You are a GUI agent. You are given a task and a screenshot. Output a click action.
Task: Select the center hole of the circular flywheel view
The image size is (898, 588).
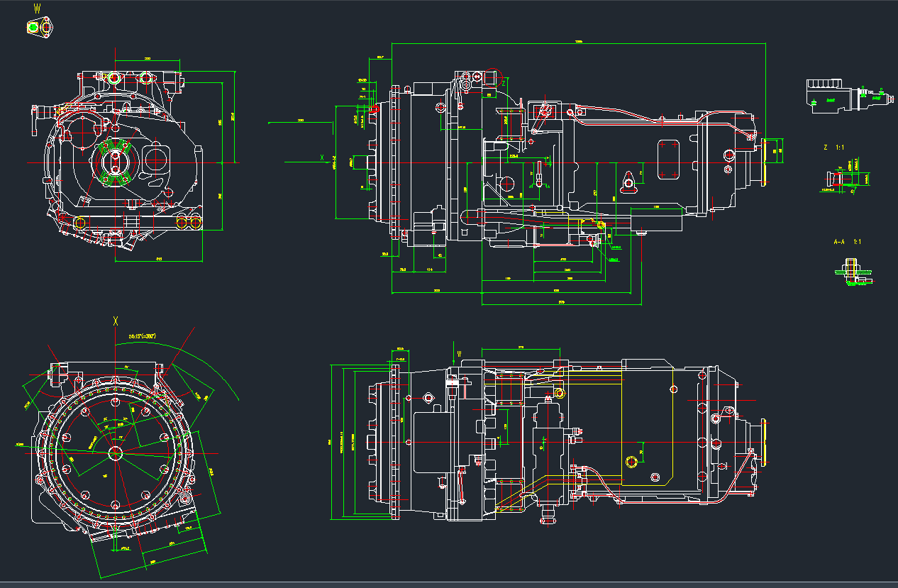(115, 452)
